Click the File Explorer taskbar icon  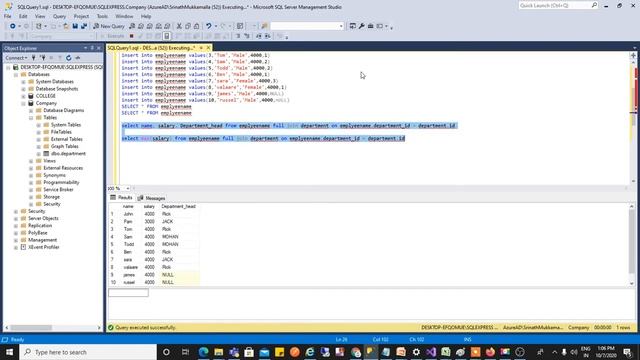tap(218, 352)
